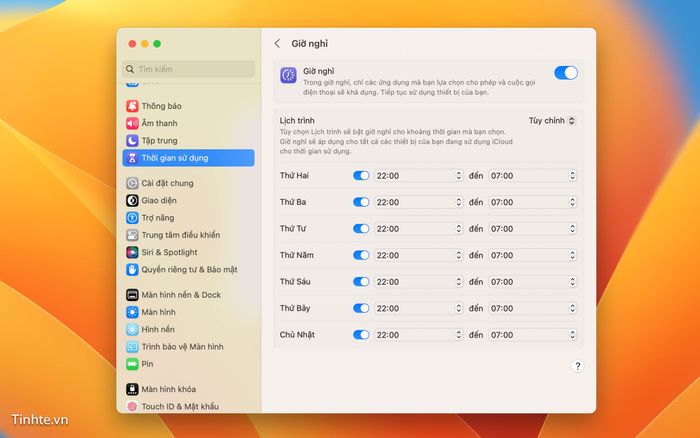Focus the Tìm kiếm search field
The width and height of the screenshot is (700, 438).
point(188,69)
